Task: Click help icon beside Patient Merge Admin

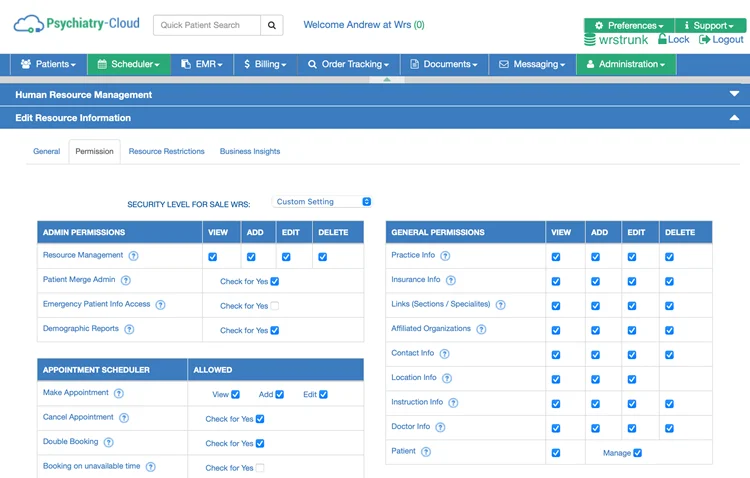Action: pyautogui.click(x=126, y=281)
